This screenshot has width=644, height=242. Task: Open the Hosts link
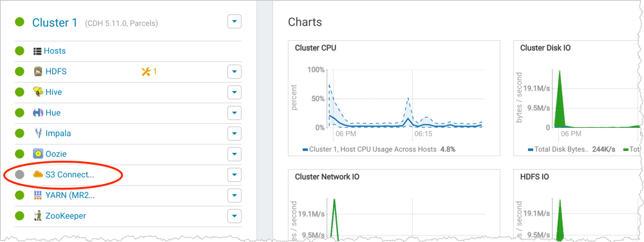(x=55, y=51)
